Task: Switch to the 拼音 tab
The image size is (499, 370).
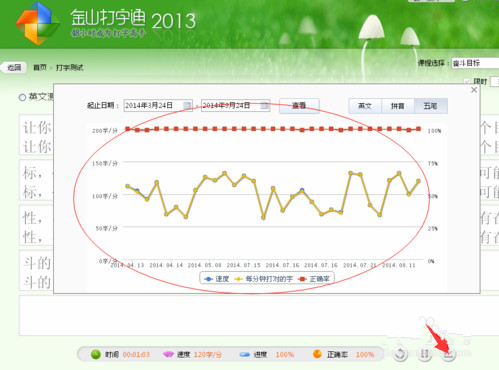Action: [398, 106]
